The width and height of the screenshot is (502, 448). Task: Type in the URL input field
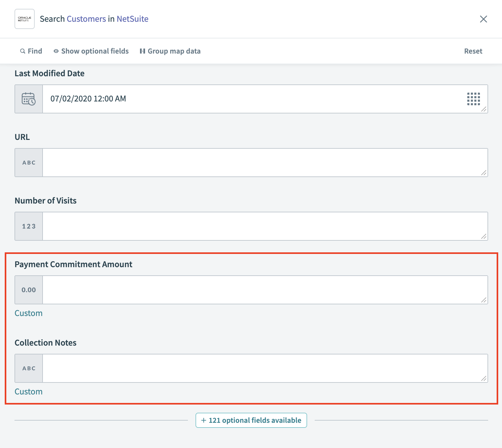point(262,163)
